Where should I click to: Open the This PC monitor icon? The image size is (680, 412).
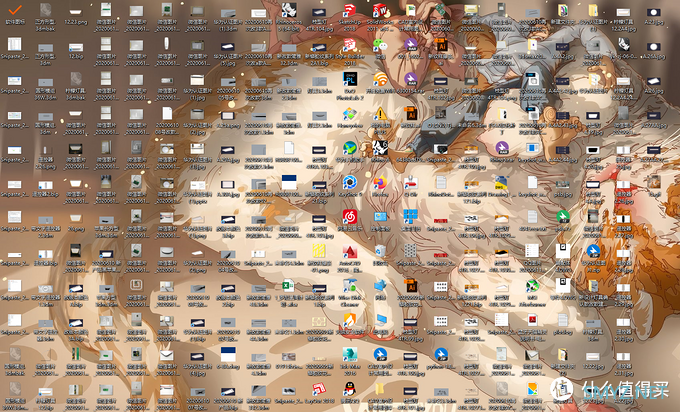(380, 321)
